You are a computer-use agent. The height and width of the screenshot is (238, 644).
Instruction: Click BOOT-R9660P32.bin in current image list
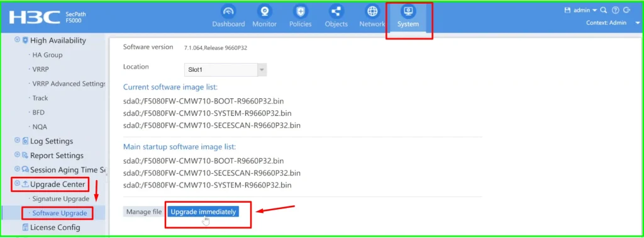204,101
